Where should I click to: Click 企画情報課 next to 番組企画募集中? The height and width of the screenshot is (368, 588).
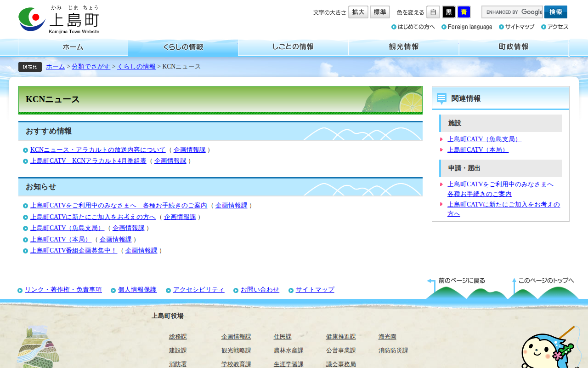click(x=141, y=251)
